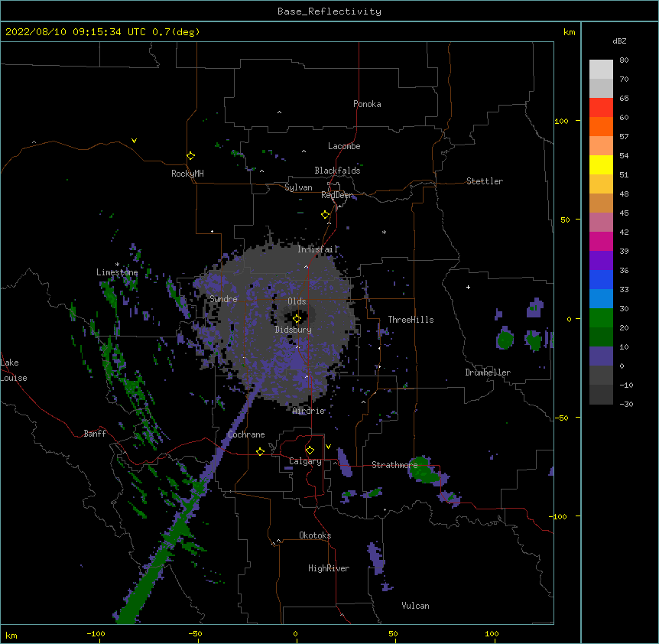Screen dimensions: 659x644
Task: Click the Drumheller city label
Action: point(488,372)
